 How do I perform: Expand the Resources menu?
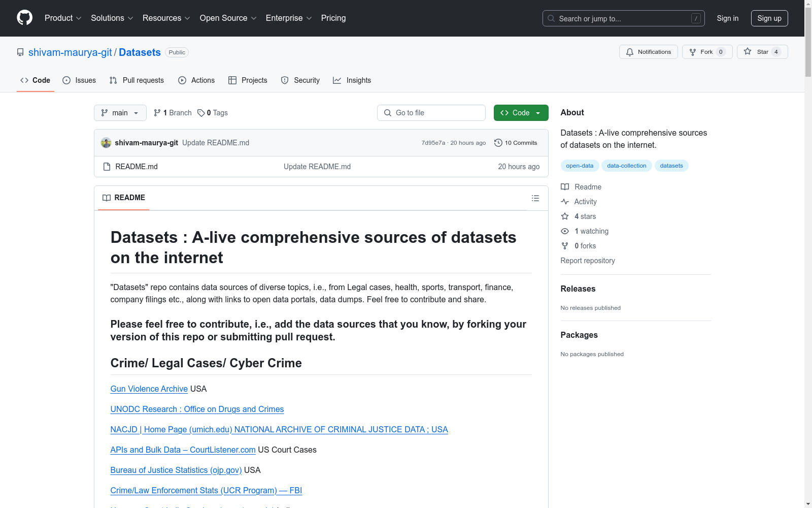(x=166, y=18)
